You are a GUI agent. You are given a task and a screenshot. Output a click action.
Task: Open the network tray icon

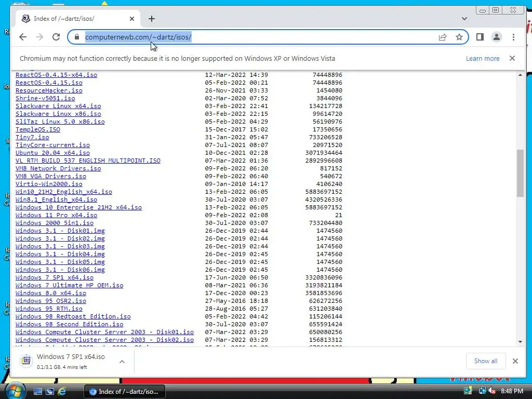pos(482,391)
